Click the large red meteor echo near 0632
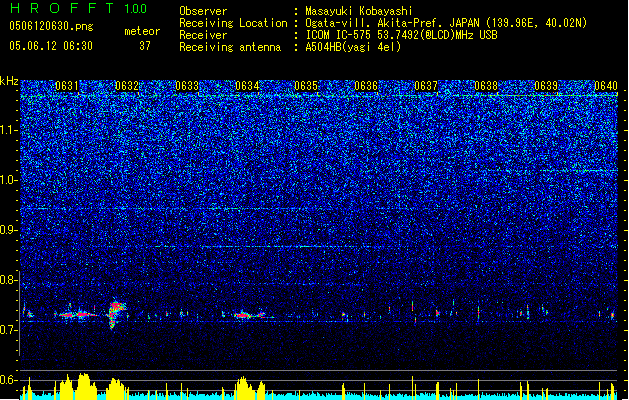The height and width of the screenshot is (400, 629). pyautogui.click(x=116, y=314)
